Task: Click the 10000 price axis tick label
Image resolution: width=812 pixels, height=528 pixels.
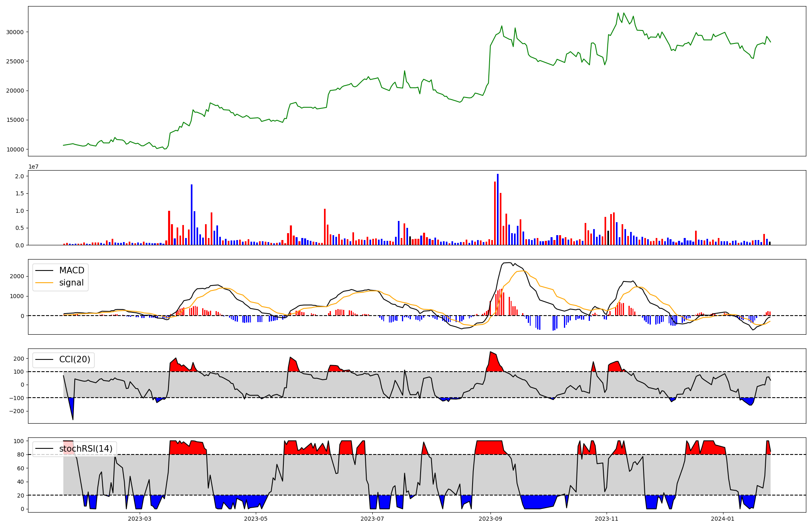Action: [x=15, y=149]
